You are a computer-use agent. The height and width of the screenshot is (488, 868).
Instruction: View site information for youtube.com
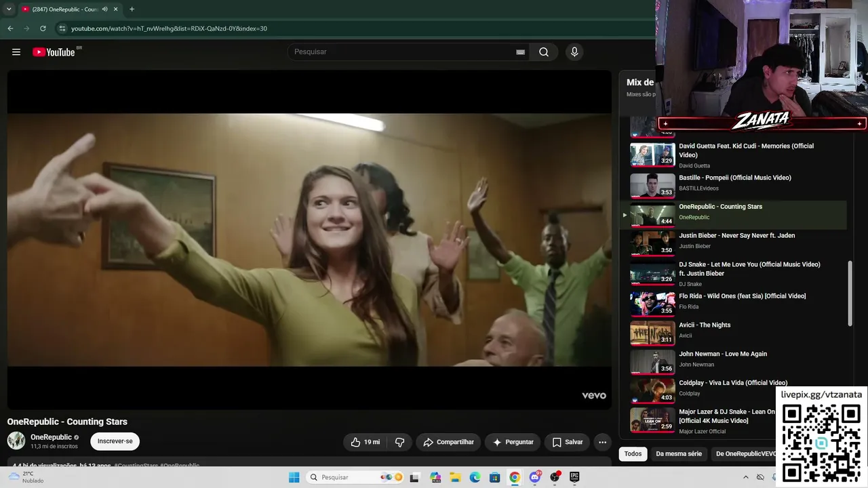point(62,28)
